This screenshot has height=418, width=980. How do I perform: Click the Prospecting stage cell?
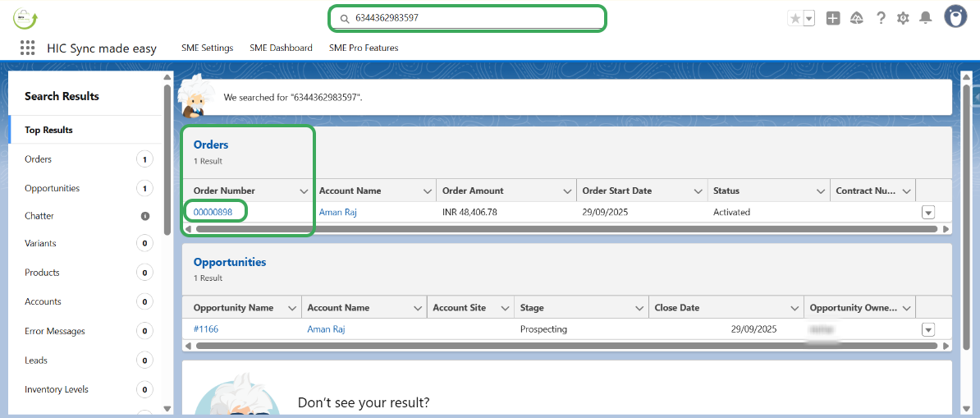pos(543,329)
